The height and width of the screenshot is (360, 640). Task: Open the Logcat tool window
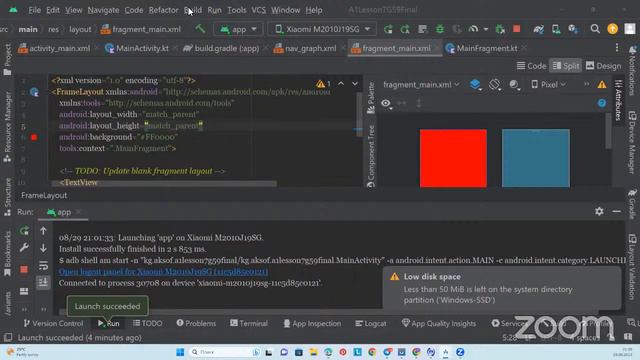click(371, 323)
